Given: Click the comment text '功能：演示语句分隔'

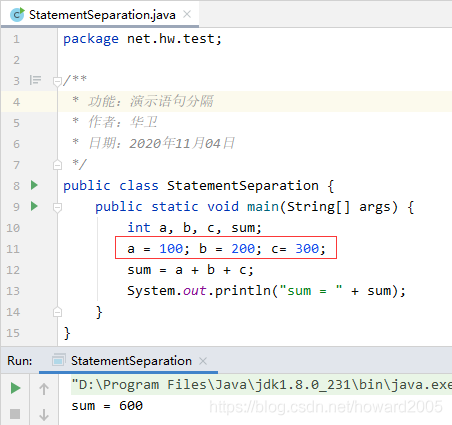Looking at the screenshot, I should pos(151,101).
